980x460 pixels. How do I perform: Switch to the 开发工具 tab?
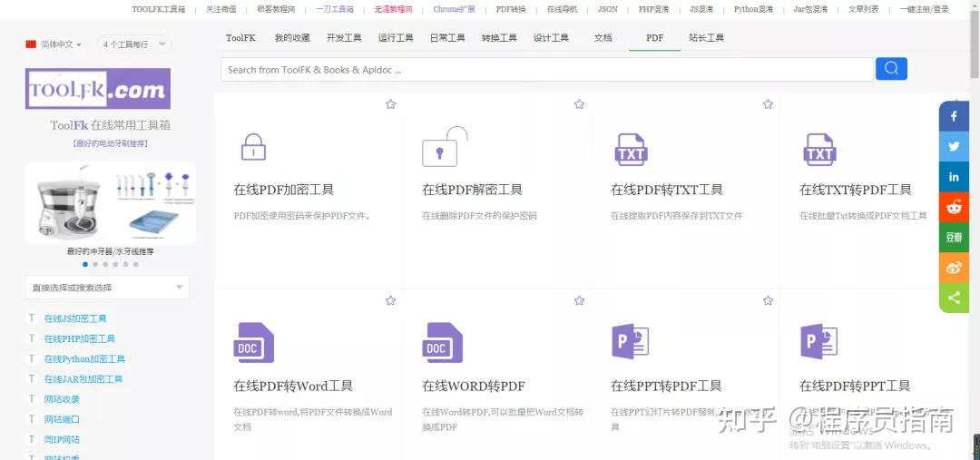point(344,38)
